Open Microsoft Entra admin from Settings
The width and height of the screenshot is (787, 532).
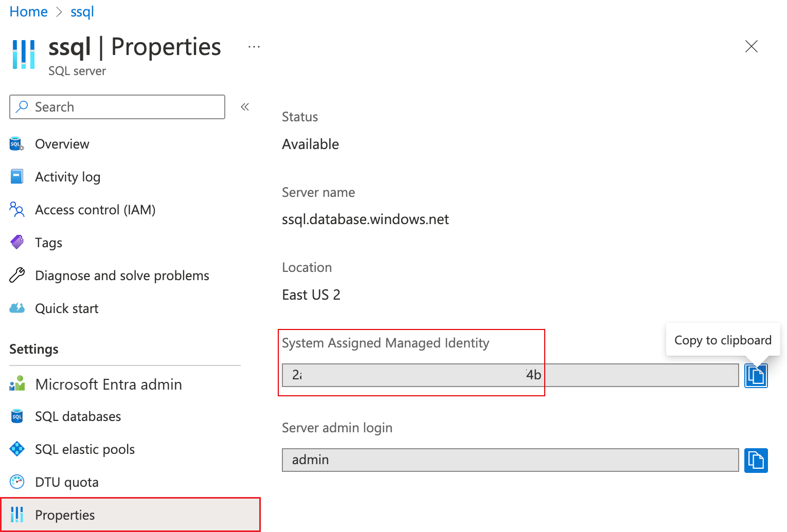[x=108, y=384]
